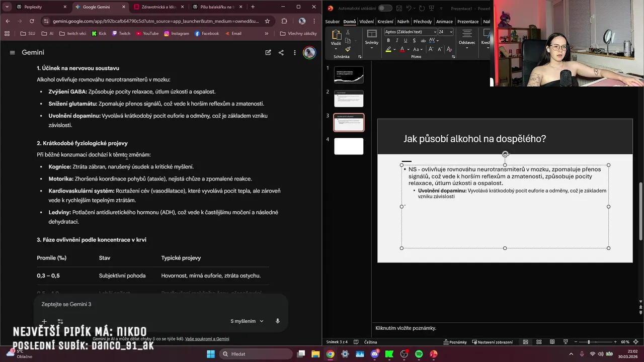The width and height of the screenshot is (644, 362).
Task: Open the S myšlením model dropdown
Action: [x=247, y=321]
